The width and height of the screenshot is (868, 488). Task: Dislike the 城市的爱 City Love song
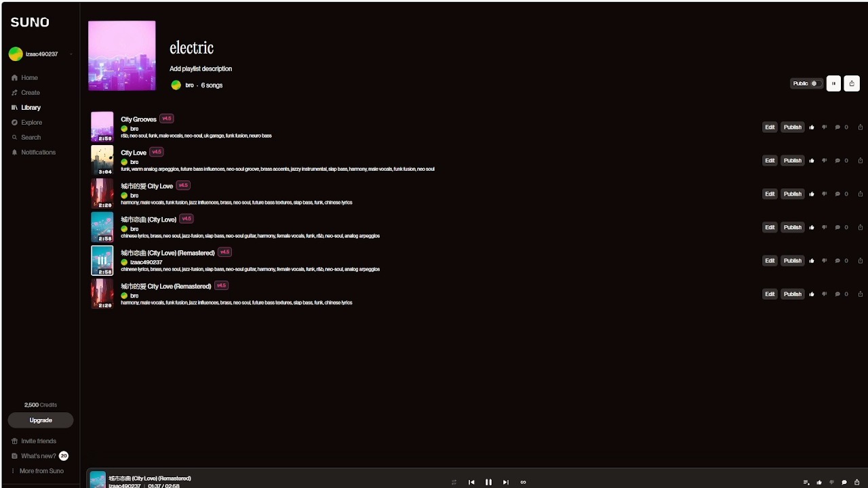(825, 194)
